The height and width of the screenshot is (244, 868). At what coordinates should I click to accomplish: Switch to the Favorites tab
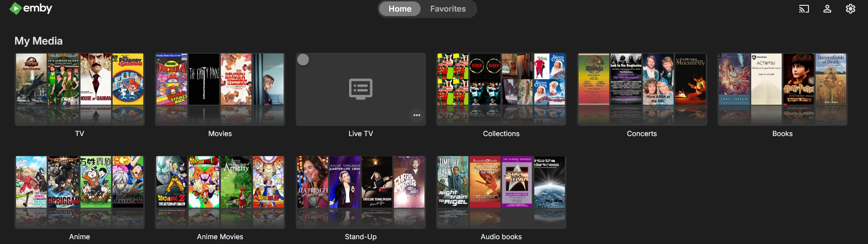448,9
